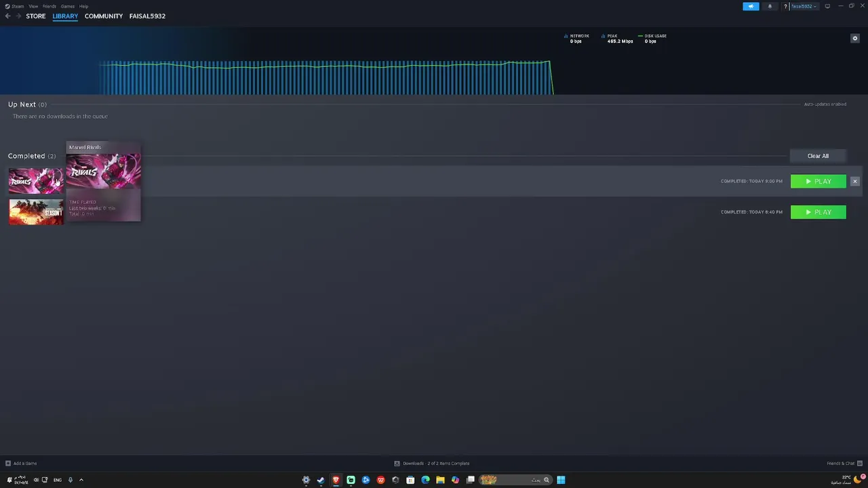Viewport: 868px width, 488px height.
Task: Click the Marvel Rivals hover card image
Action: coord(104,171)
